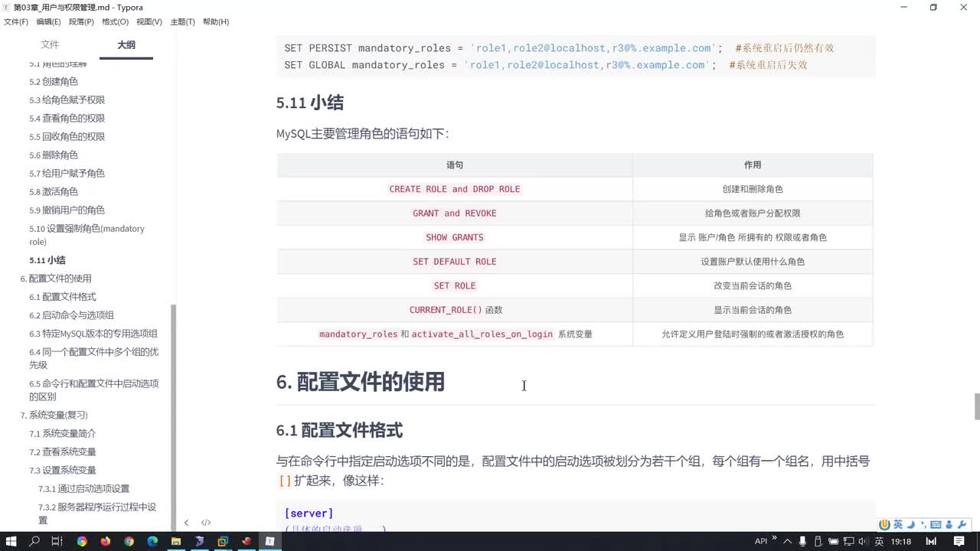The height and width of the screenshot is (551, 980).
Task: Jump to outline item 5.4 查看角色的权限
Action: tap(67, 118)
